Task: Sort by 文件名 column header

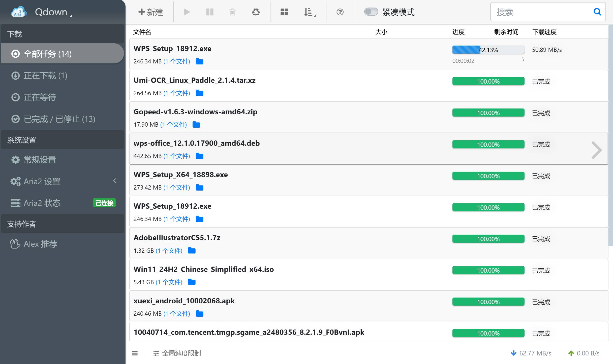Action: pos(142,32)
